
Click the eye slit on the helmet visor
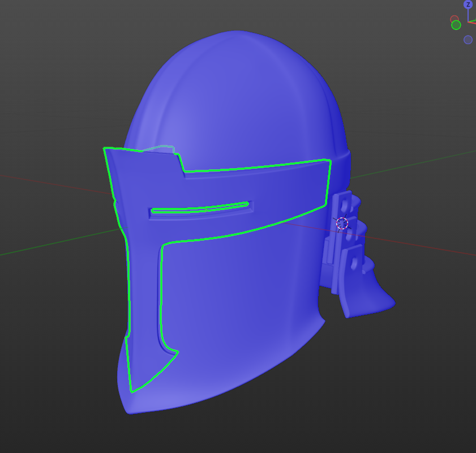click(x=200, y=208)
